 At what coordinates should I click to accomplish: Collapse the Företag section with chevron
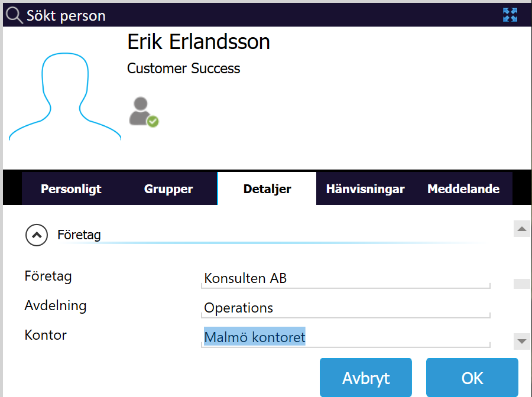(x=37, y=235)
